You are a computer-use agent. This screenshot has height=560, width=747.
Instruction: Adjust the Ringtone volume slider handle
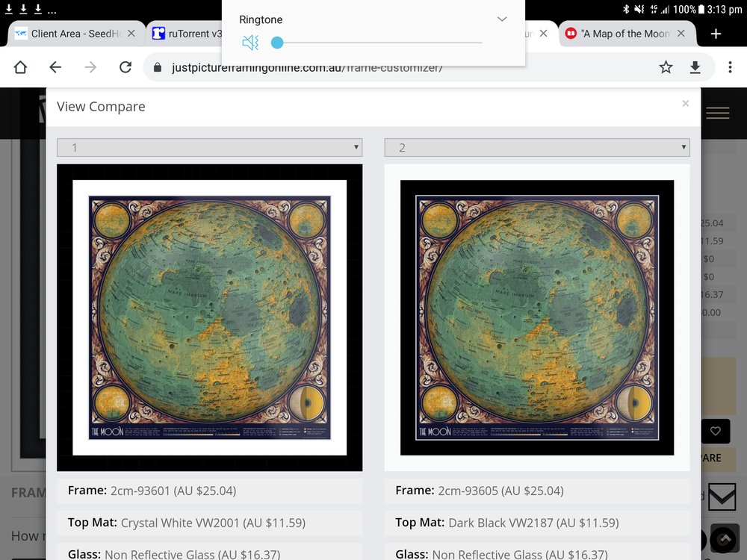pos(277,43)
